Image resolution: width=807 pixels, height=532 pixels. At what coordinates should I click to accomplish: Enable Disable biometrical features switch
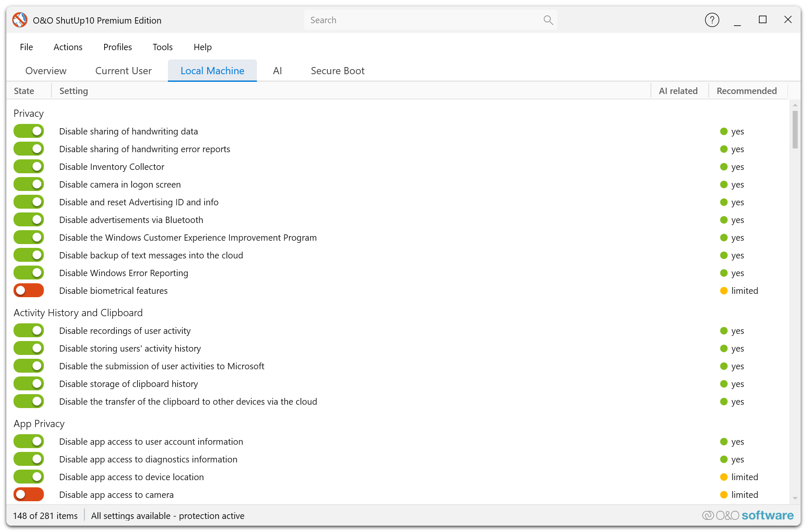tap(29, 290)
